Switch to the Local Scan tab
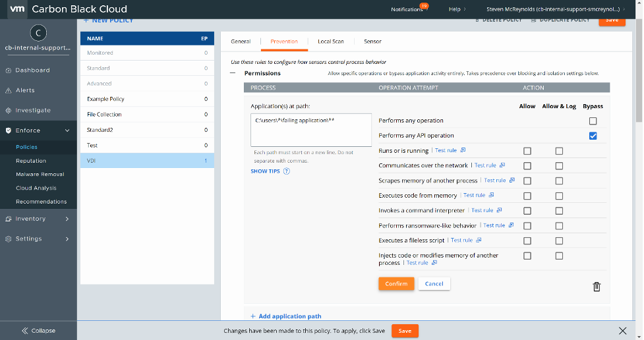 click(331, 42)
